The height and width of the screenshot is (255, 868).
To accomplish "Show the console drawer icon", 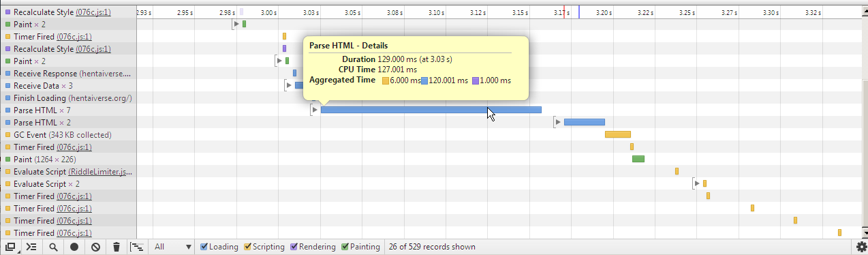I will pos(31,247).
